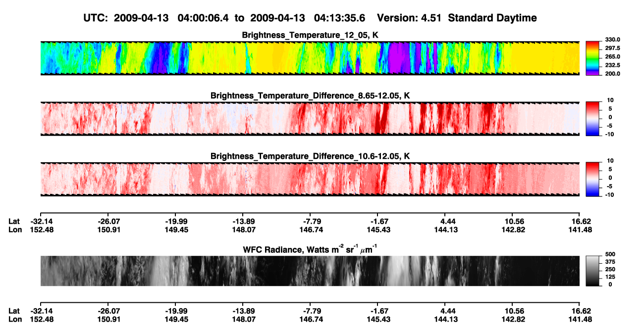Click latitude -13.89 under the 10.6-12.05 panel
Screen dimensions: 644x330
[244, 221]
